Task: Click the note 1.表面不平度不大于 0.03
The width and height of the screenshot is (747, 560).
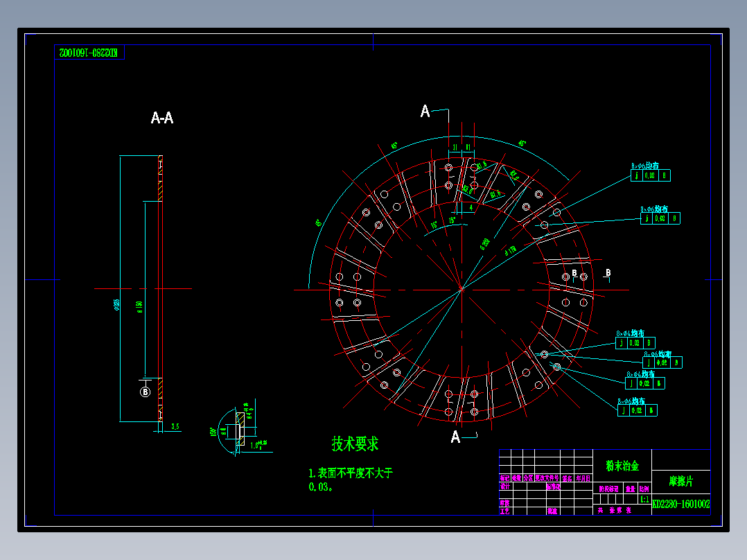Action: [x=351, y=480]
